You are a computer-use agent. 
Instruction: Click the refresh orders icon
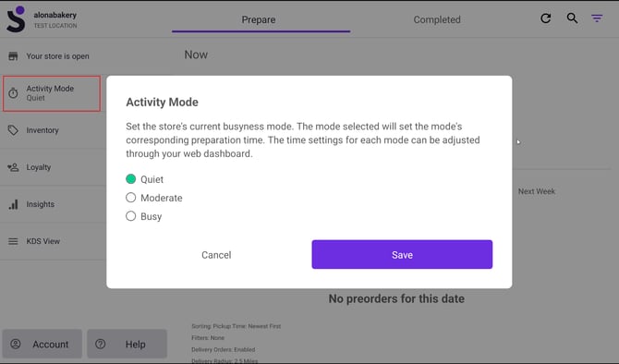click(546, 18)
